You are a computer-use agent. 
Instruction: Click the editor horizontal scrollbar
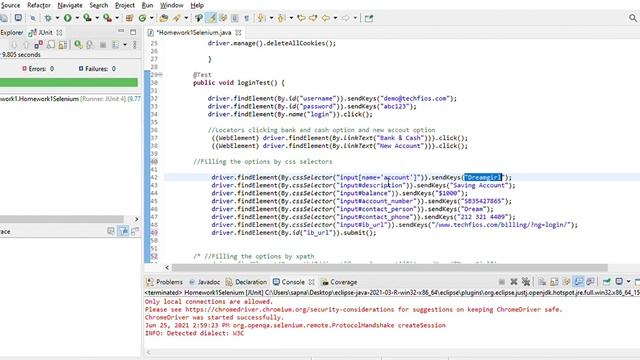389,267
